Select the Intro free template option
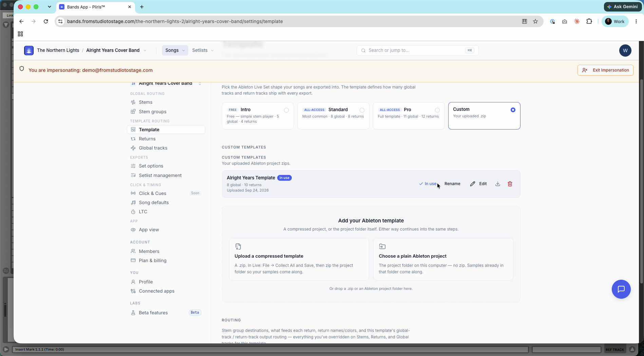Screen dimensions: 644x356 [258, 116]
